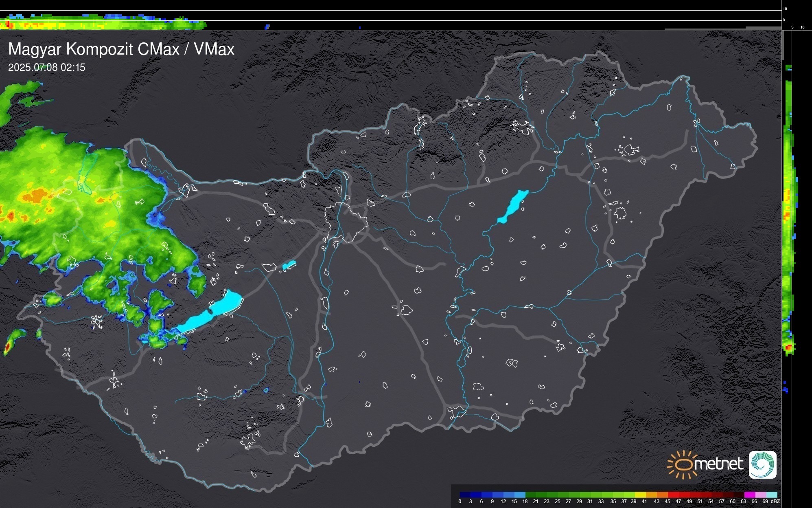
Task: Click the 2025.07.08 02:15 timestamp
Action: (47, 67)
